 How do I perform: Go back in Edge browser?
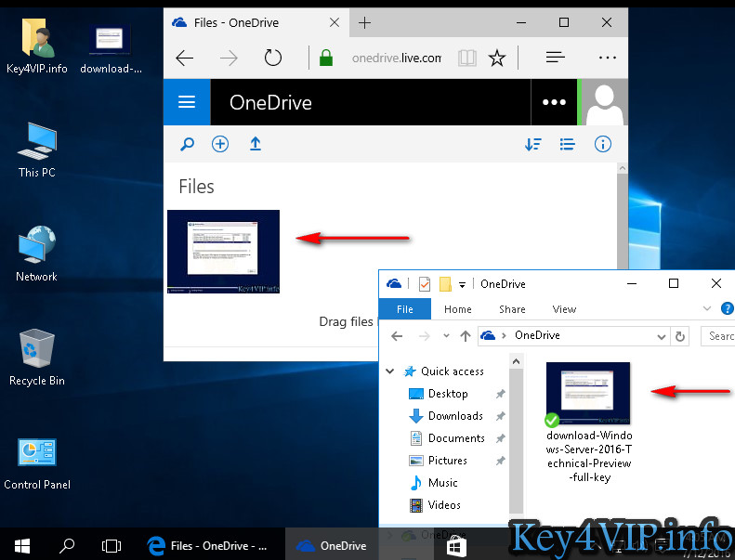pos(185,59)
